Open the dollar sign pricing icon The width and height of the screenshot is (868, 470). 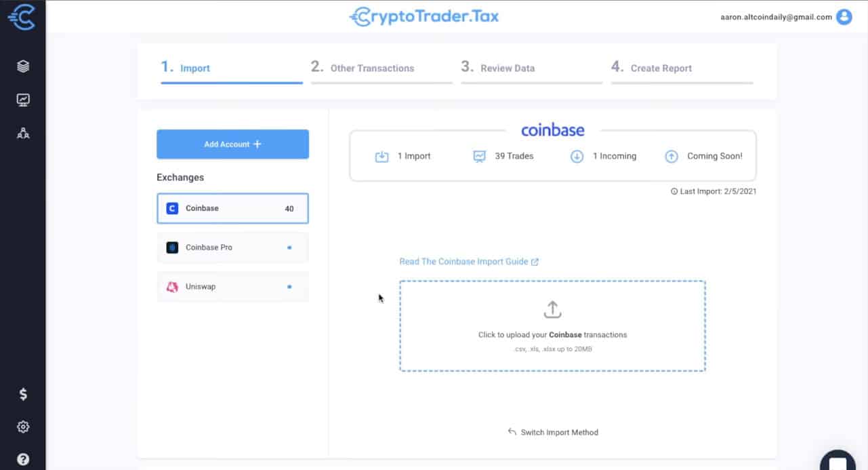point(23,394)
